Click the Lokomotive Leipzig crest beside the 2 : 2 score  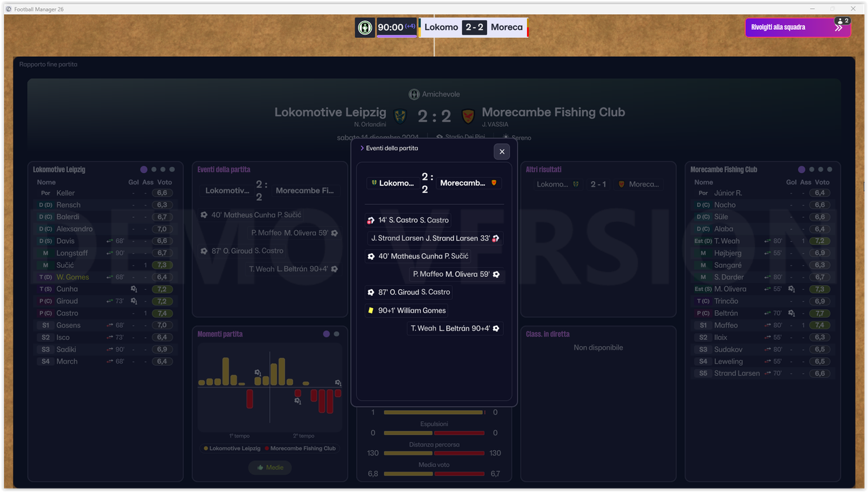(x=400, y=116)
